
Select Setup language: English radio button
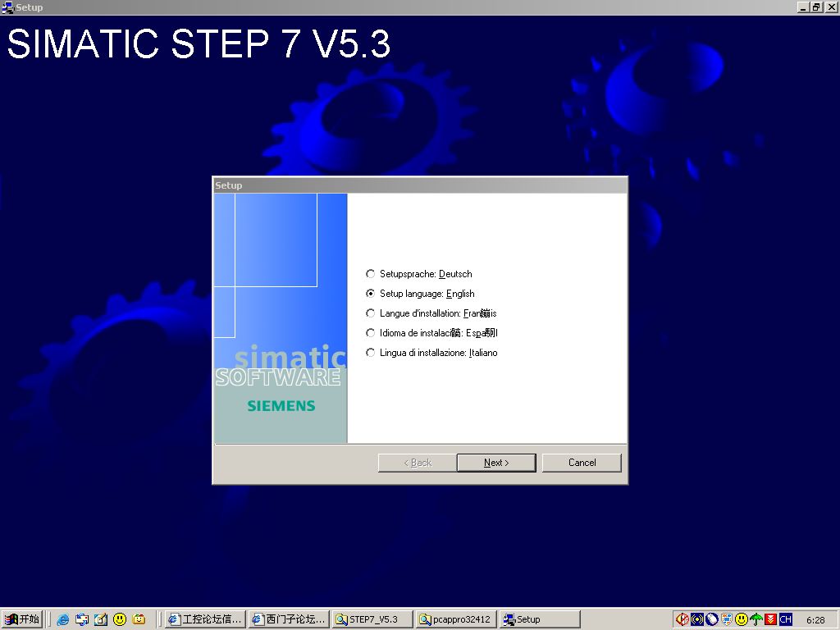click(x=370, y=294)
